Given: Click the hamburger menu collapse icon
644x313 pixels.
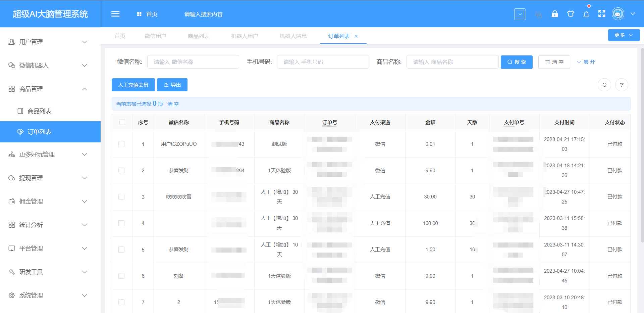Looking at the screenshot, I should pyautogui.click(x=115, y=14).
